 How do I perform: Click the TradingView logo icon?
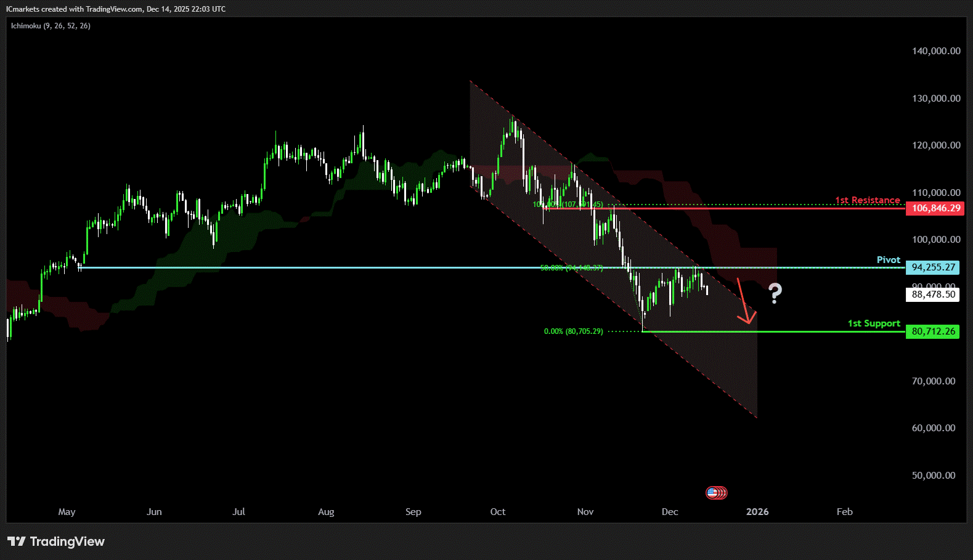pyautogui.click(x=17, y=542)
